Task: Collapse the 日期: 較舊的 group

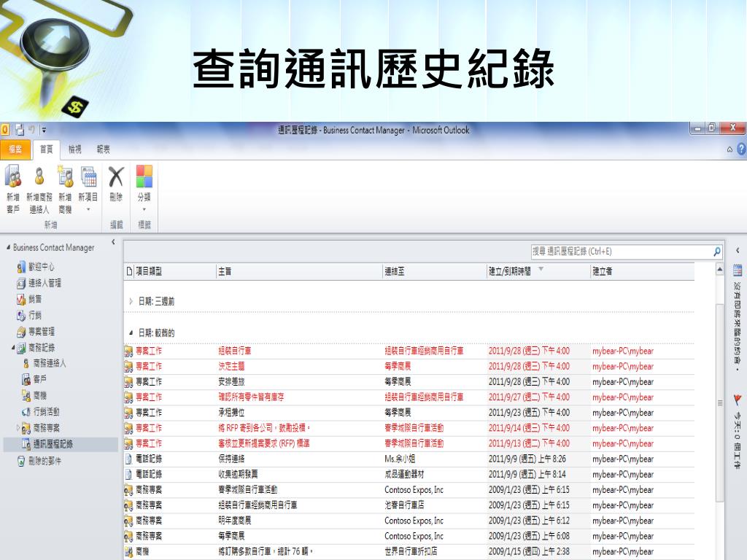Action: click(131, 332)
